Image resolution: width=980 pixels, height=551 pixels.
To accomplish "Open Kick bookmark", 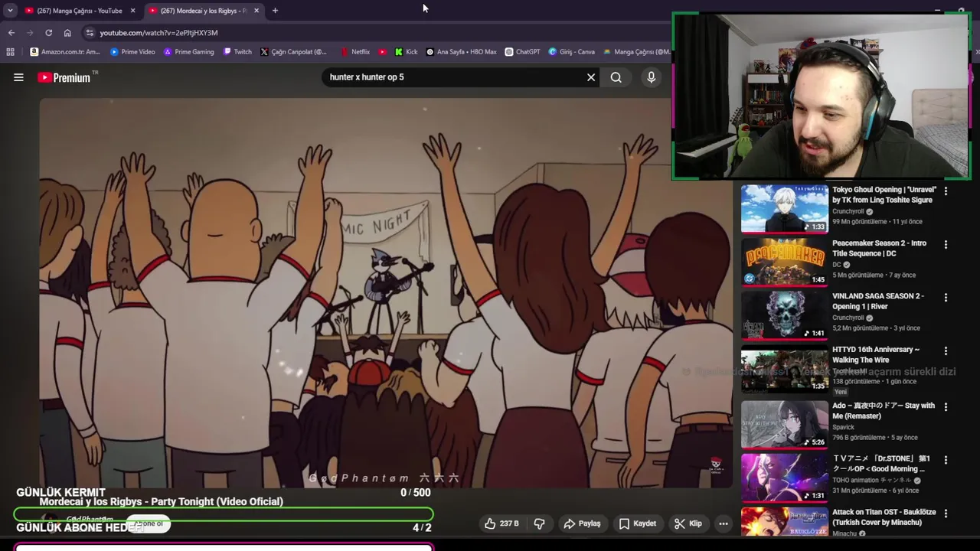I will click(x=406, y=52).
